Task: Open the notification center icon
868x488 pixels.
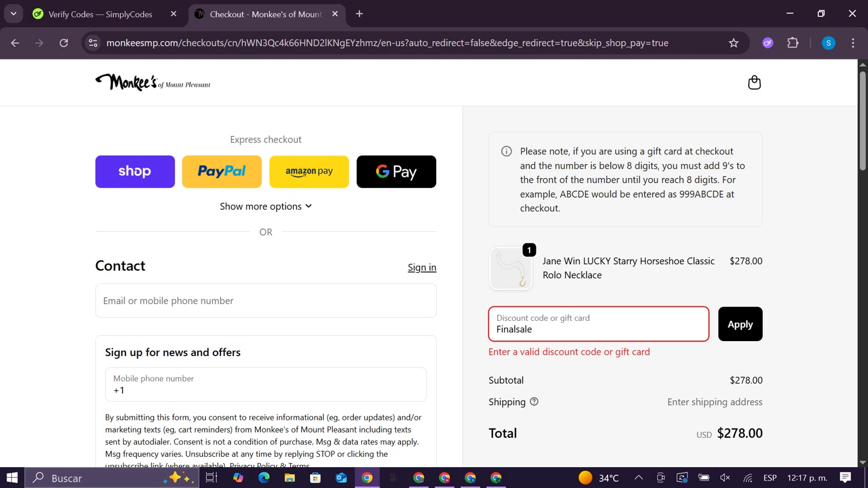Action: tap(845, 478)
